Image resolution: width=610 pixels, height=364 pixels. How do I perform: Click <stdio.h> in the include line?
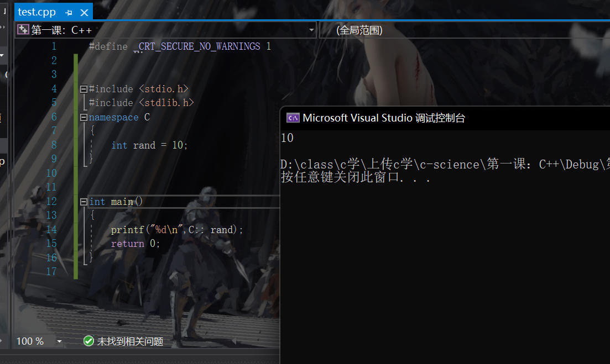coord(164,89)
